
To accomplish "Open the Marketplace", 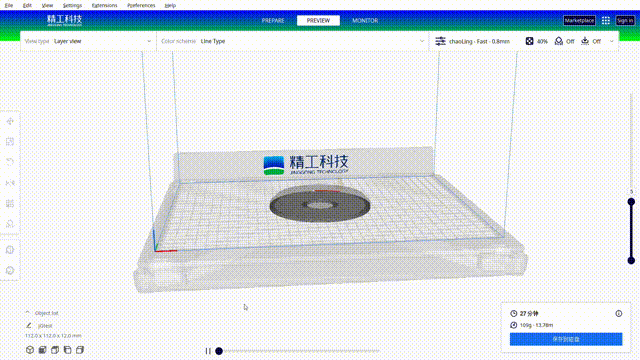I will 579,20.
